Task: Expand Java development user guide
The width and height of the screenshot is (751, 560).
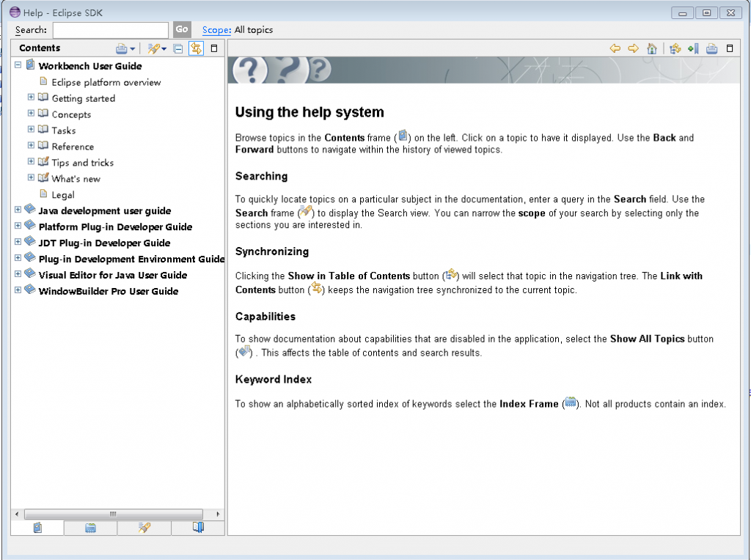Action: [x=18, y=210]
